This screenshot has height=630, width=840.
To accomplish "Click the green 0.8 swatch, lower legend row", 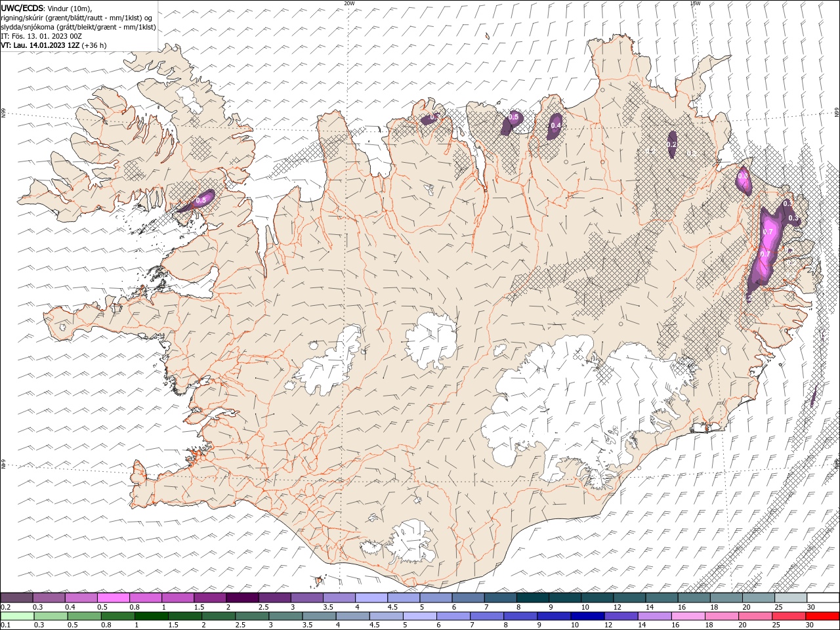I will [118, 616].
